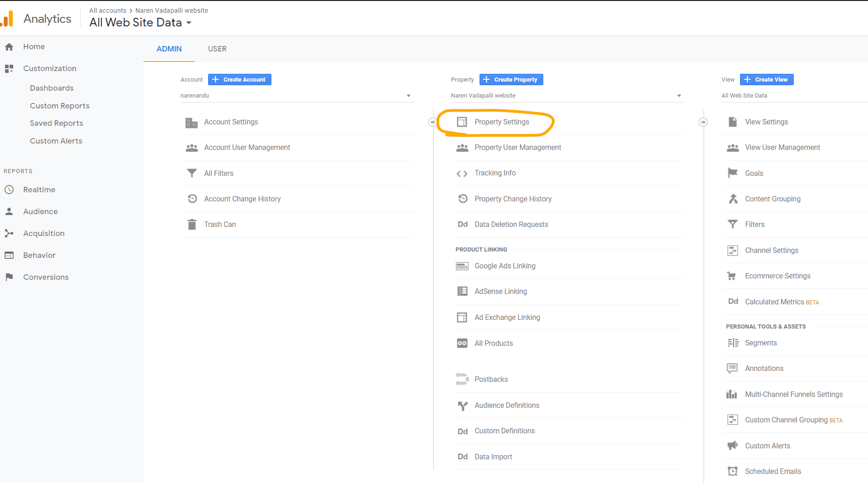The height and width of the screenshot is (483, 868).
Task: Open Custom Definitions in Property column
Action: click(x=505, y=431)
